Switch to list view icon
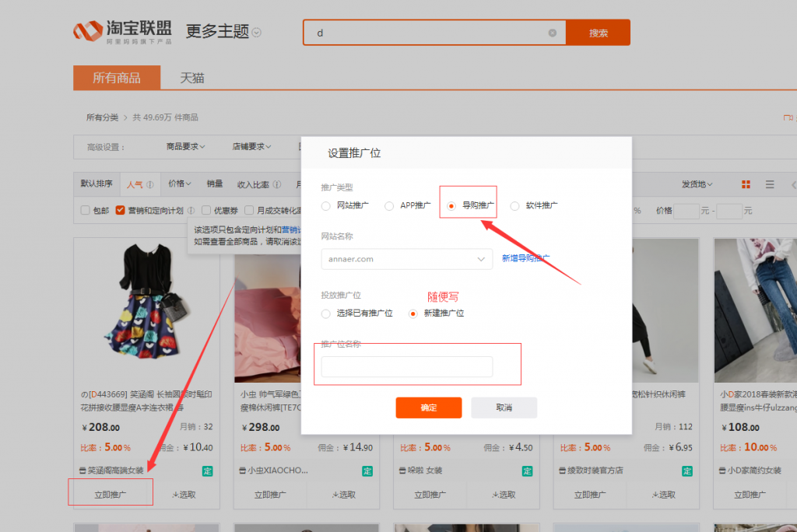The image size is (797, 532). coord(770,184)
